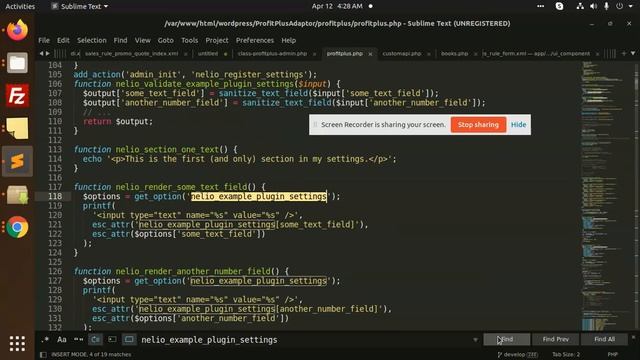Image resolution: width=640 pixels, height=360 pixels.
Task: Open Firefox from the dock
Action: [17, 30]
